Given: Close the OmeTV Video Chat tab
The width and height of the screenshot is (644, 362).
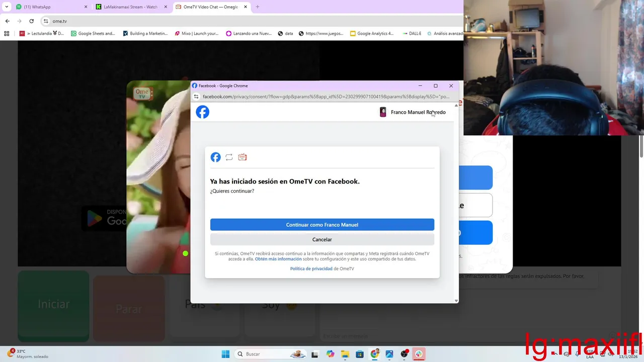Looking at the screenshot, I should tap(245, 7).
